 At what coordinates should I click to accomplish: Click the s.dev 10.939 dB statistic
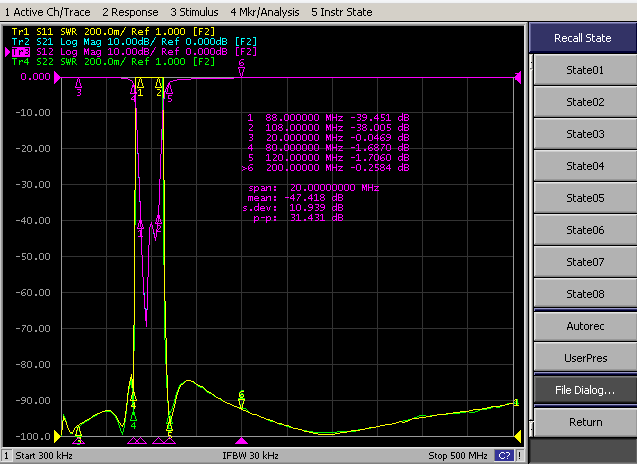293,208
